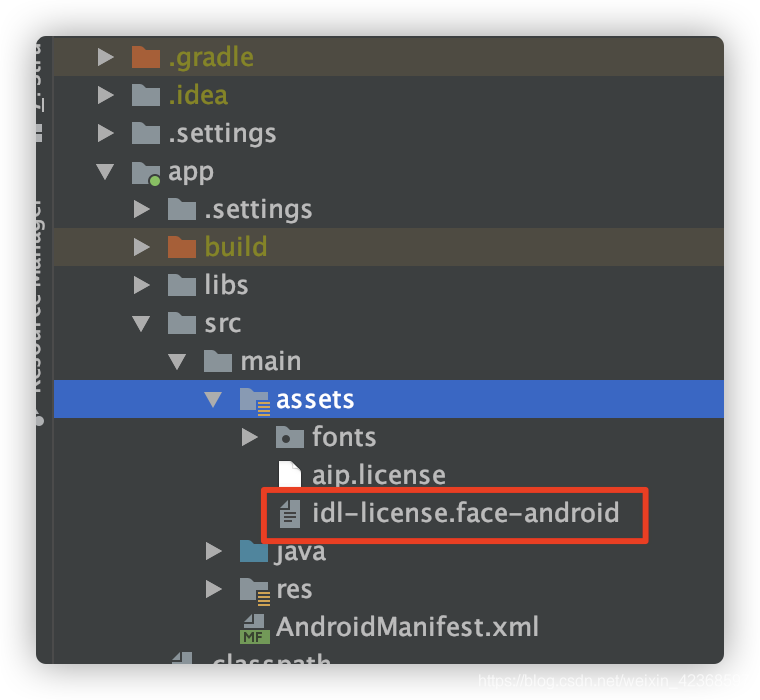Screen dimensions: 760x700
Task: Select the fonts folder label
Action: (344, 437)
